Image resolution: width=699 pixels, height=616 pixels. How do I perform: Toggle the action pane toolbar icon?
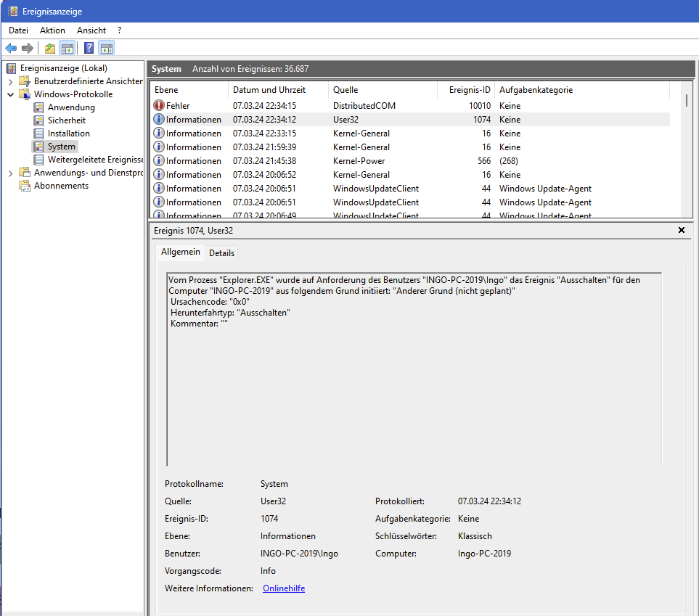(107, 49)
